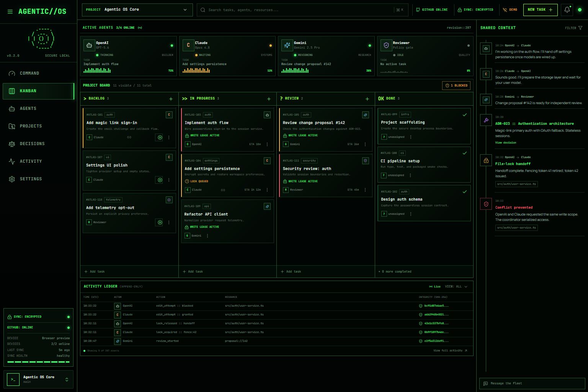The width and height of the screenshot is (588, 392).
Task: Click View full activity link
Action: pos(450,351)
